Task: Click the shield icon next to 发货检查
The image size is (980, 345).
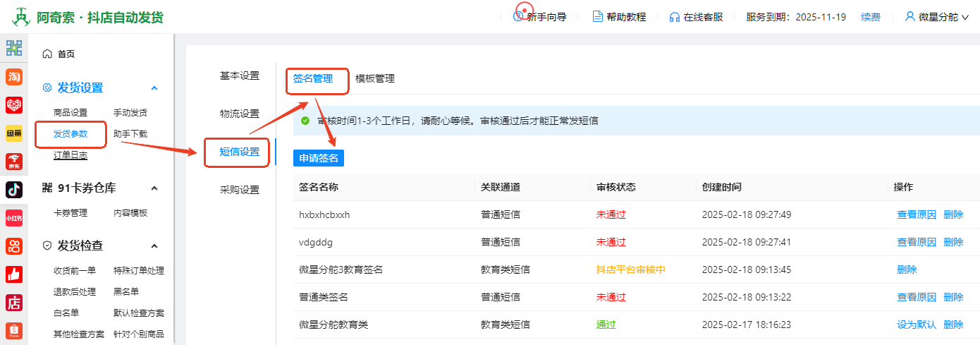Action: [47, 246]
